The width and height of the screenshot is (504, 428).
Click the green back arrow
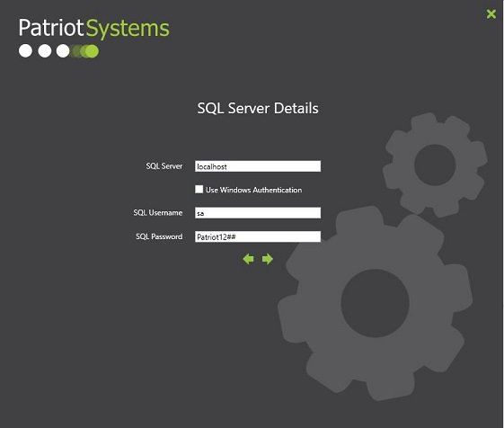(x=248, y=259)
